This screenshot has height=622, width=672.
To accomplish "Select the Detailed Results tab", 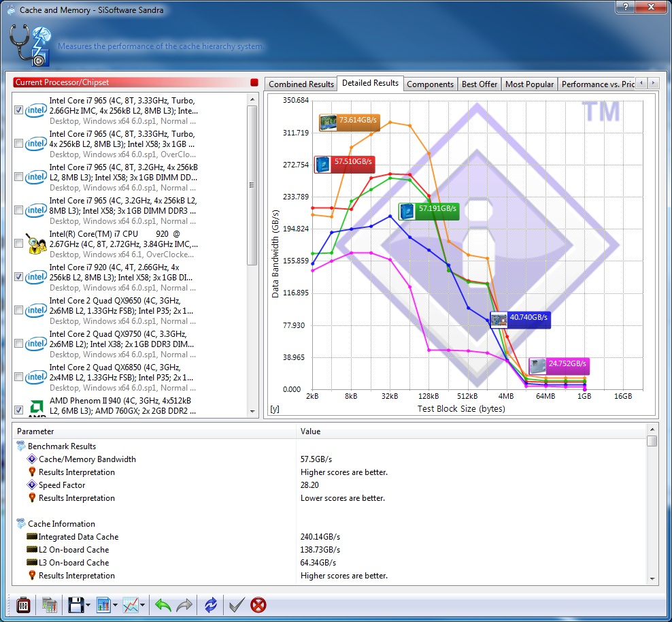I will point(370,83).
